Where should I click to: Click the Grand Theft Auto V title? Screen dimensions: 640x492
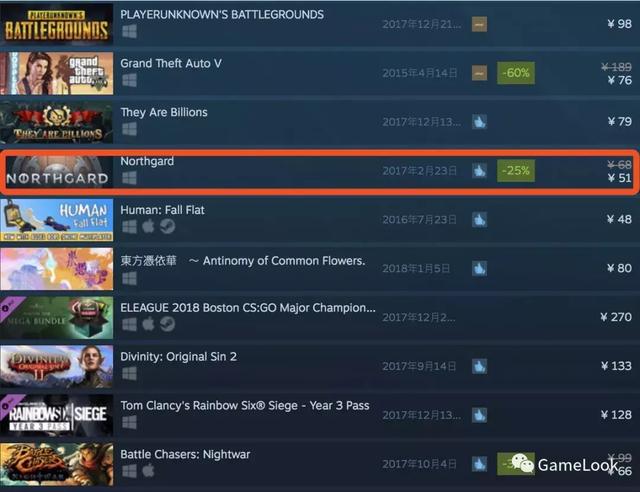(171, 63)
